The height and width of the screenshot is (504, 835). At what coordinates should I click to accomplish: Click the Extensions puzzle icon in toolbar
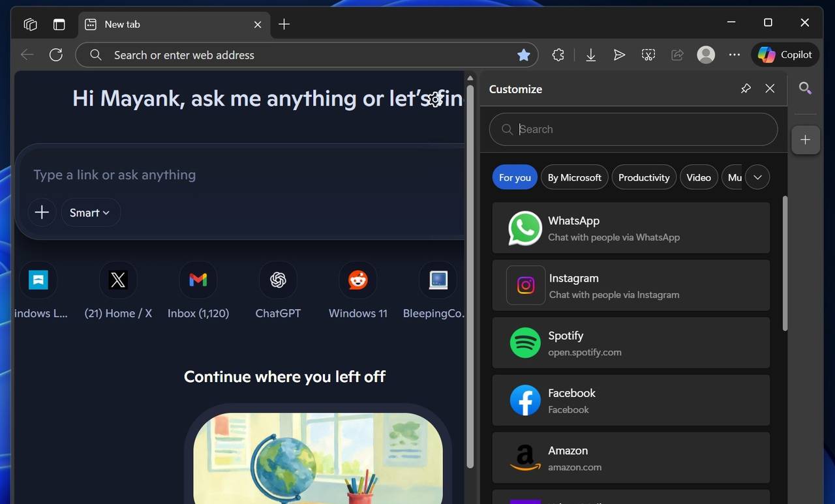pyautogui.click(x=558, y=55)
